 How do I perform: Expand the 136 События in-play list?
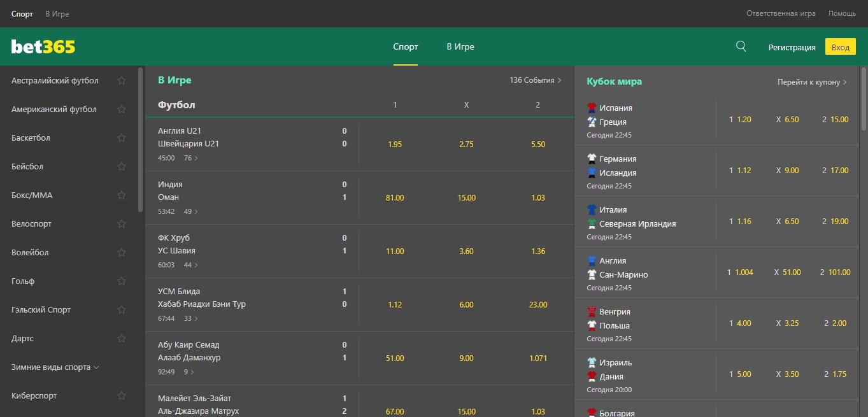[535, 80]
